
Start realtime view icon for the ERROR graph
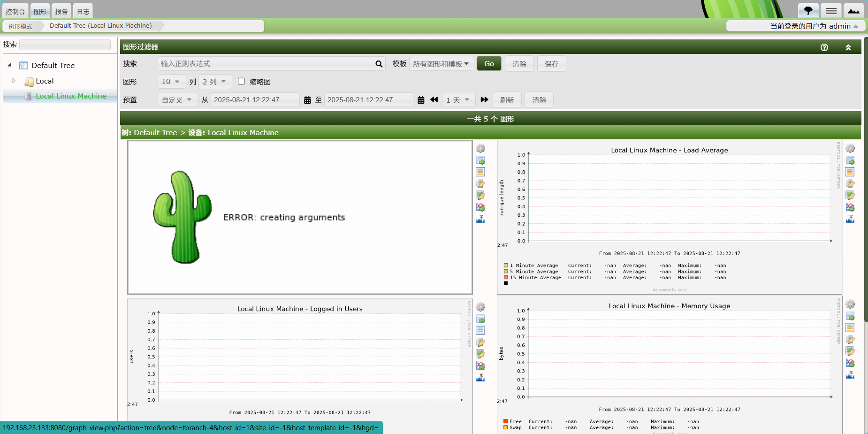tap(480, 207)
